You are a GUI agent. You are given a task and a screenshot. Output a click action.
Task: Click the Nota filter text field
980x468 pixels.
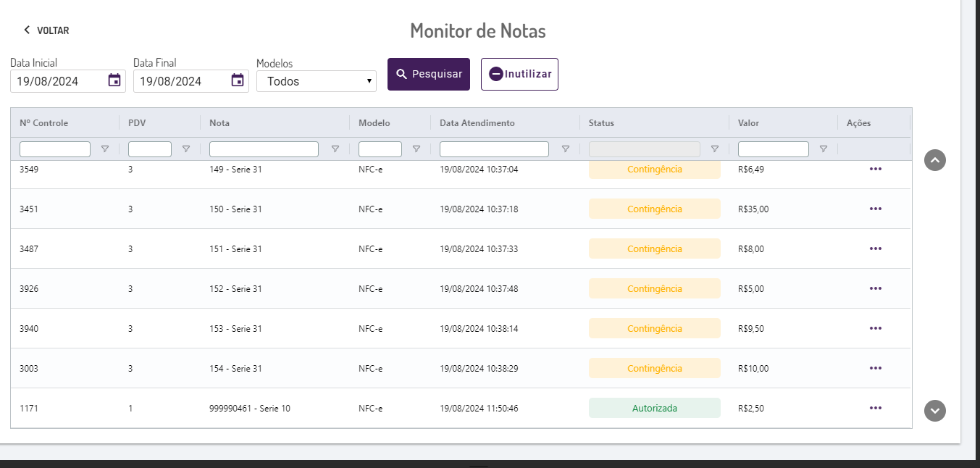(x=264, y=149)
